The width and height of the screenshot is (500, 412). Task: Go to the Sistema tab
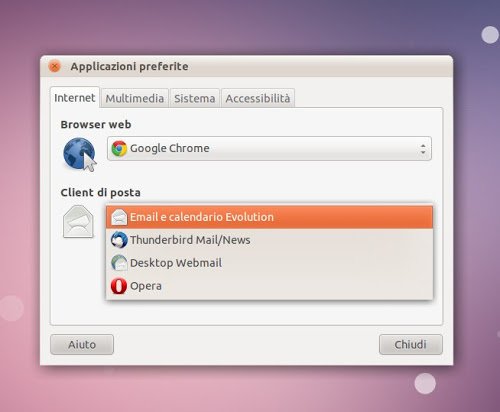tap(195, 98)
